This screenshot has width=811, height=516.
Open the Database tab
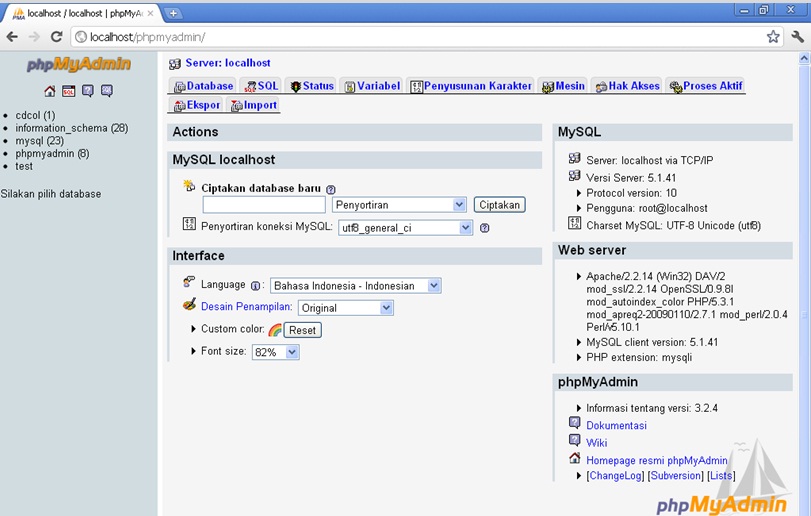pos(203,86)
